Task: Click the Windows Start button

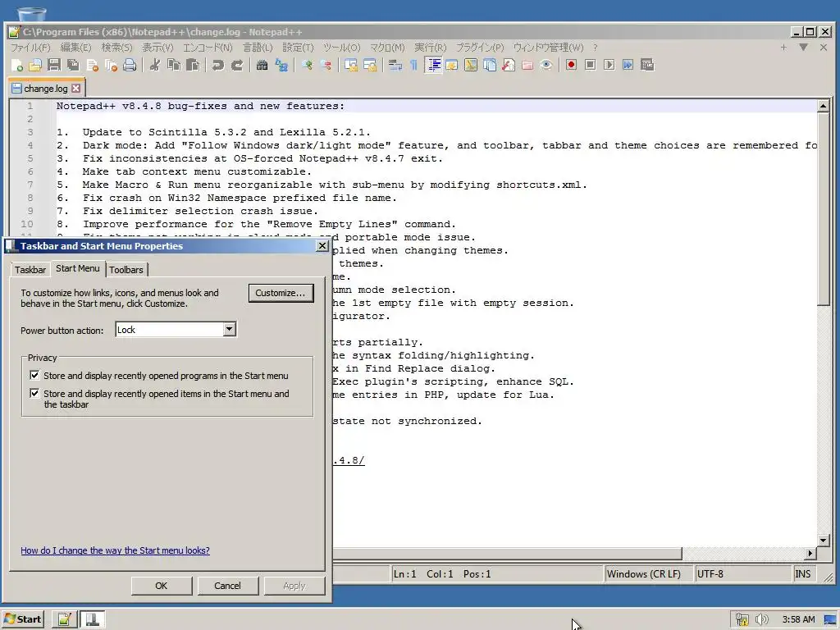Action: (22, 619)
